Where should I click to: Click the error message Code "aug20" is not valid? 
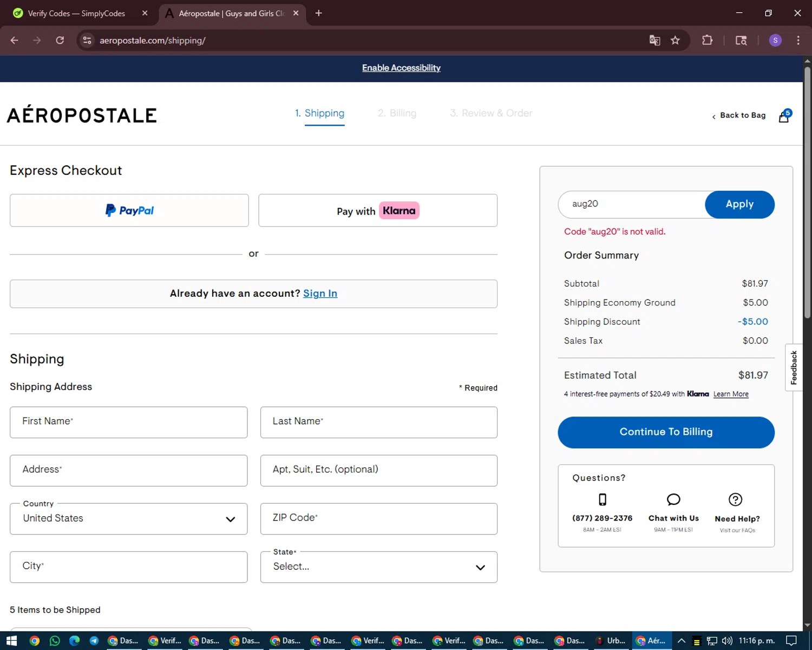614,232
